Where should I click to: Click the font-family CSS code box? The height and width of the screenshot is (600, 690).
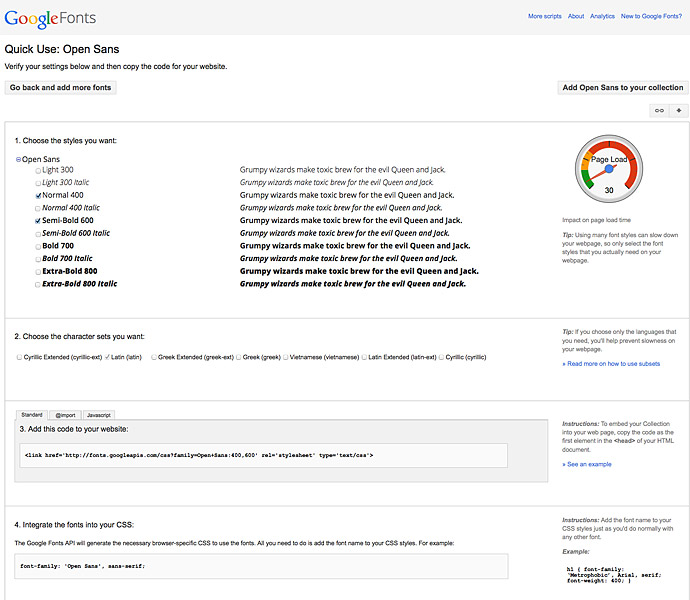click(x=261, y=566)
